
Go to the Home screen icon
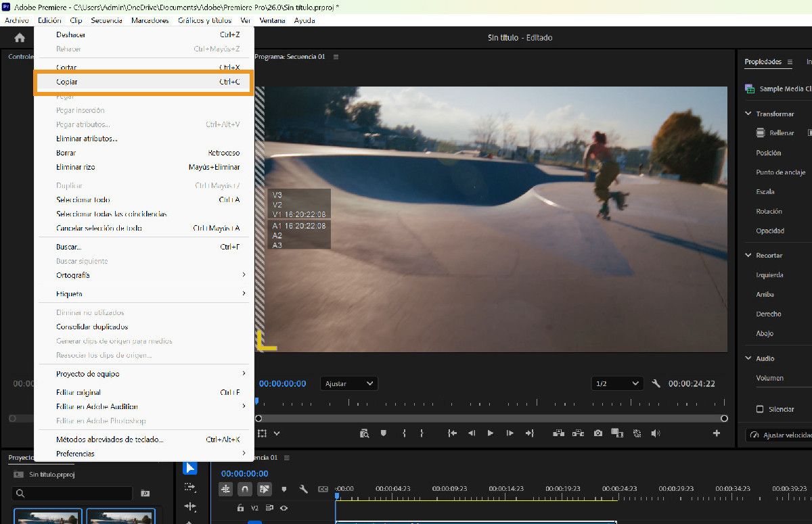click(x=20, y=38)
